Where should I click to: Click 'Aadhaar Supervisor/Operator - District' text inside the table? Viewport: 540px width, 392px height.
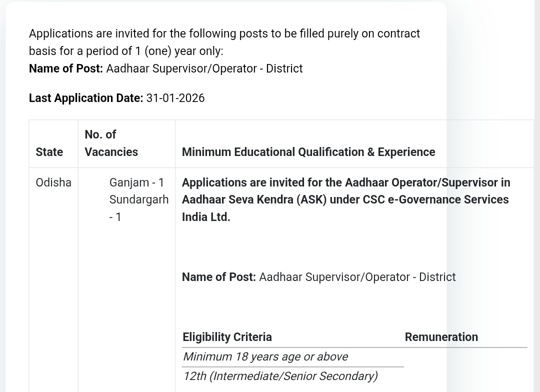coord(357,277)
